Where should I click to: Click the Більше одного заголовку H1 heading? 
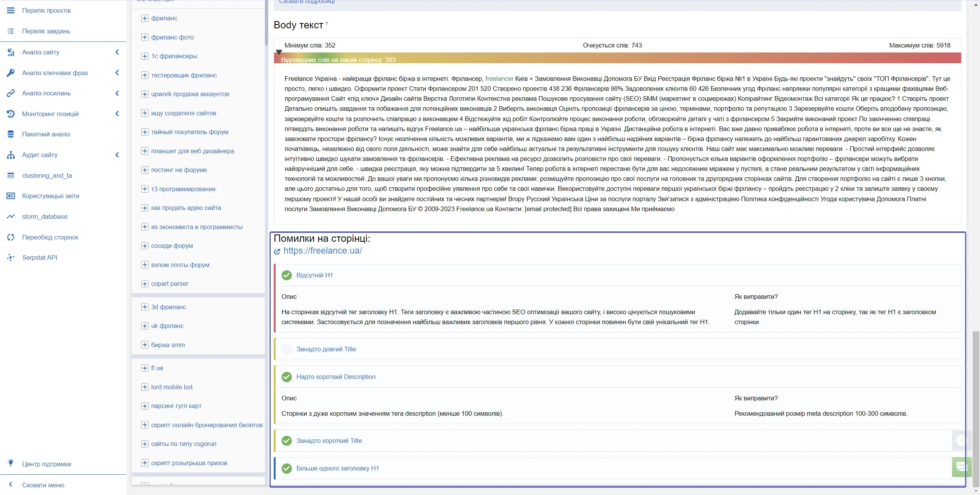click(x=337, y=468)
